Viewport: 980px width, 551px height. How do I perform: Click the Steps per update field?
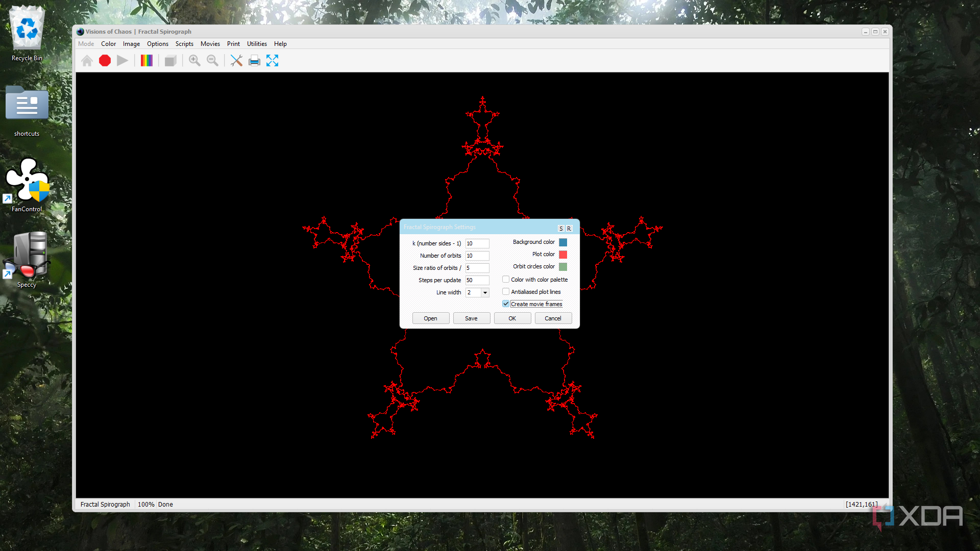pos(477,280)
